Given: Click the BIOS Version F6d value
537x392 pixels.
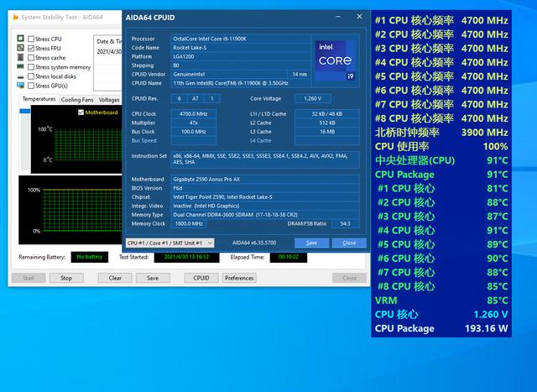Looking at the screenshot, I should (265, 188).
